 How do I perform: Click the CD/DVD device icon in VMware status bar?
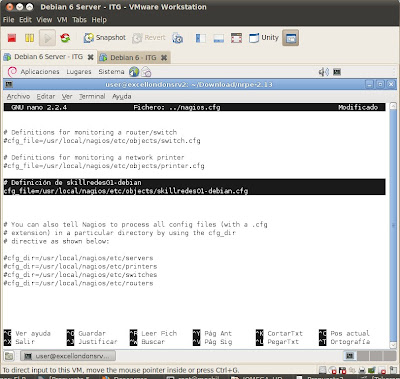pos(332,370)
